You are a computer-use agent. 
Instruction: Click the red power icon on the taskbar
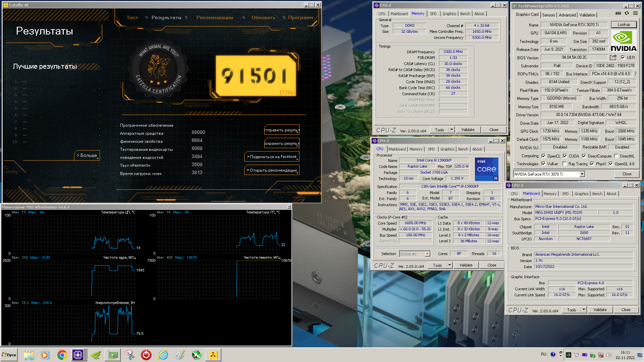(146, 355)
